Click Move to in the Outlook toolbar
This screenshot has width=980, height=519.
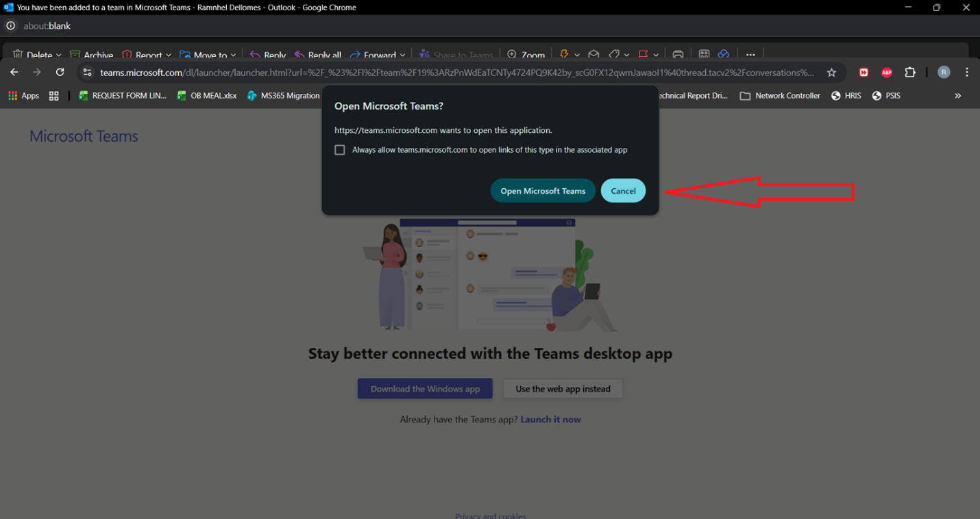pyautogui.click(x=203, y=55)
